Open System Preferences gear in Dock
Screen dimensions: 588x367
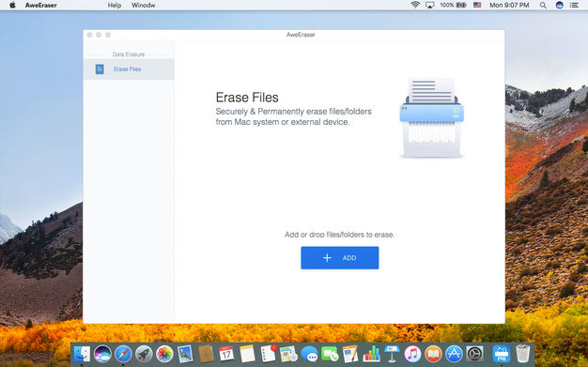pos(474,354)
